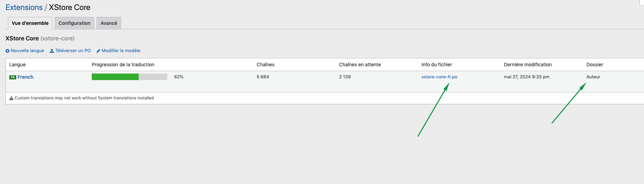
Task: Click the upload icon for Téléverser un PO
Action: coord(52,51)
